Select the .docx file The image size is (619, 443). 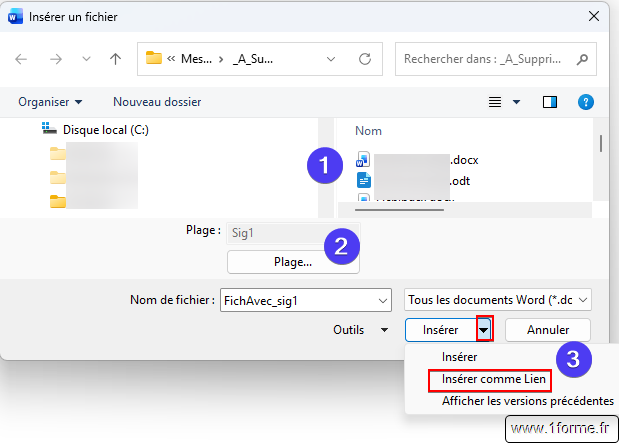click(418, 160)
